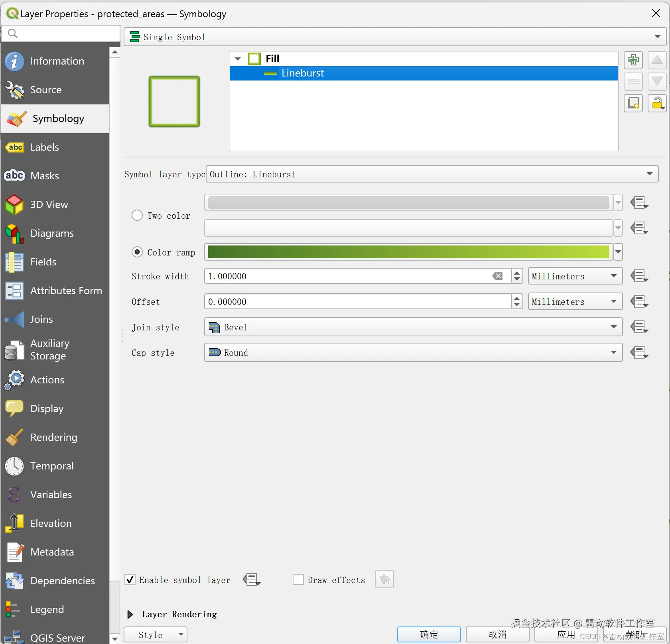Open data-defined override for Offset
The width and height of the screenshot is (670, 644).
point(639,301)
